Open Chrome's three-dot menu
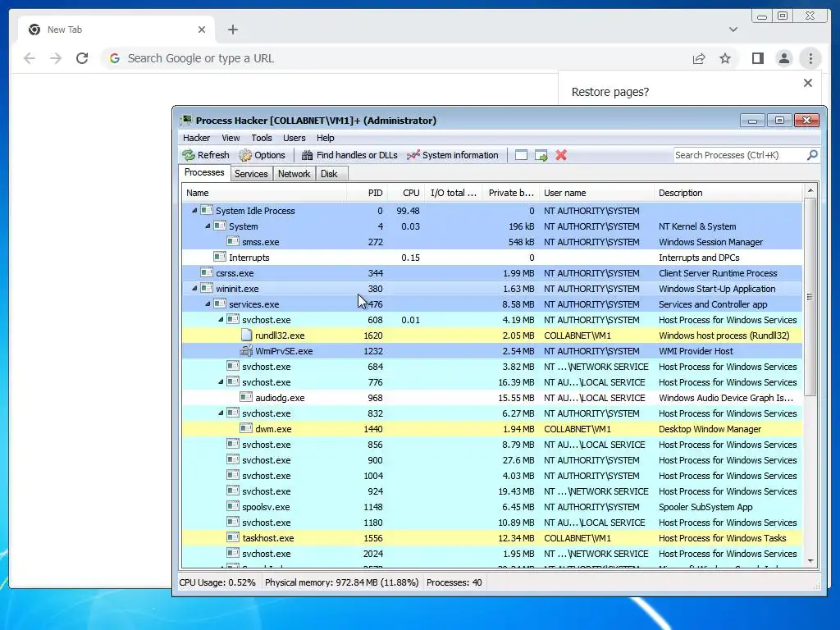The height and width of the screenshot is (630, 840). pyautogui.click(x=810, y=58)
